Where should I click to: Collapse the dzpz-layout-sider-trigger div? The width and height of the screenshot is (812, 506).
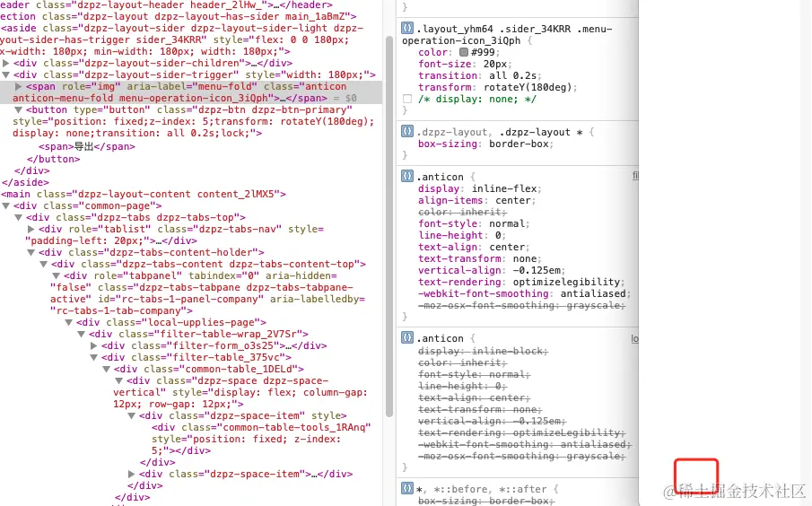coord(6,74)
